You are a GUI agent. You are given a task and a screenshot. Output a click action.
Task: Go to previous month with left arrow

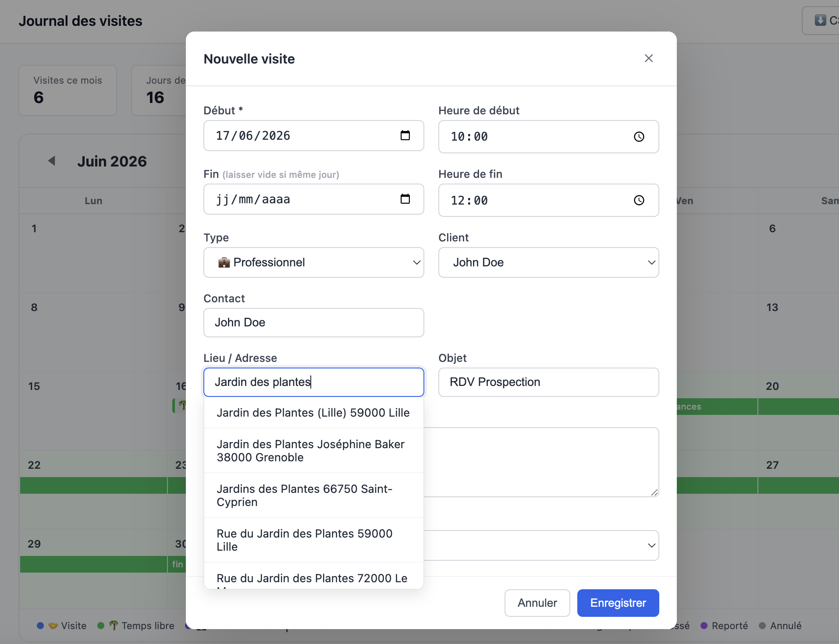point(52,161)
